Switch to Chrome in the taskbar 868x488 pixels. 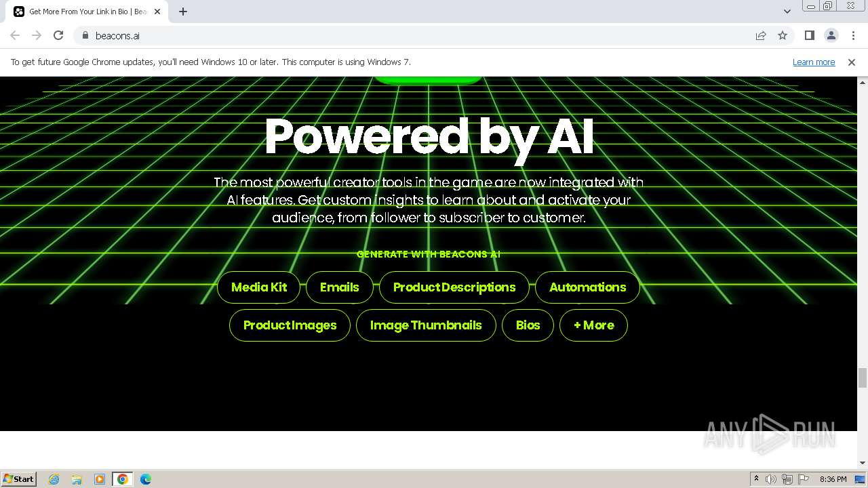123,479
